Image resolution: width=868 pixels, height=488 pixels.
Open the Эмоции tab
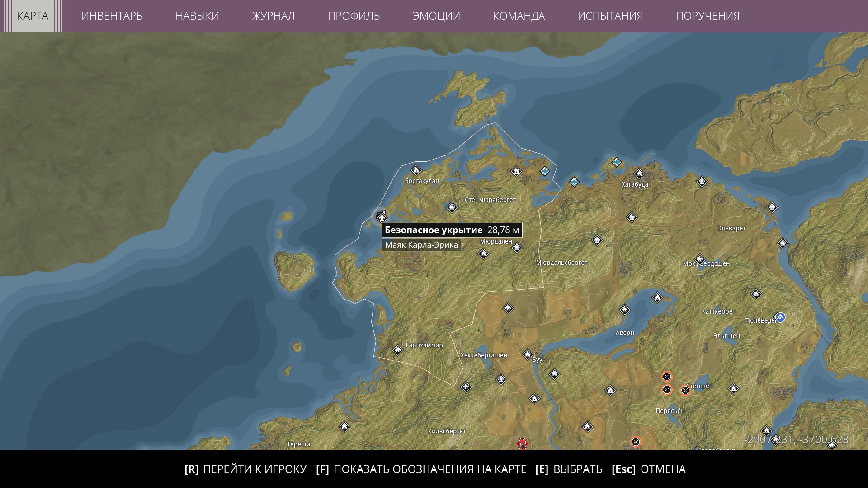[x=436, y=16]
